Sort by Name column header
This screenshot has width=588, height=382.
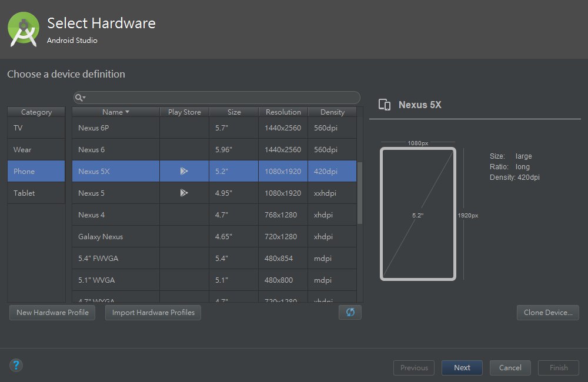click(115, 112)
